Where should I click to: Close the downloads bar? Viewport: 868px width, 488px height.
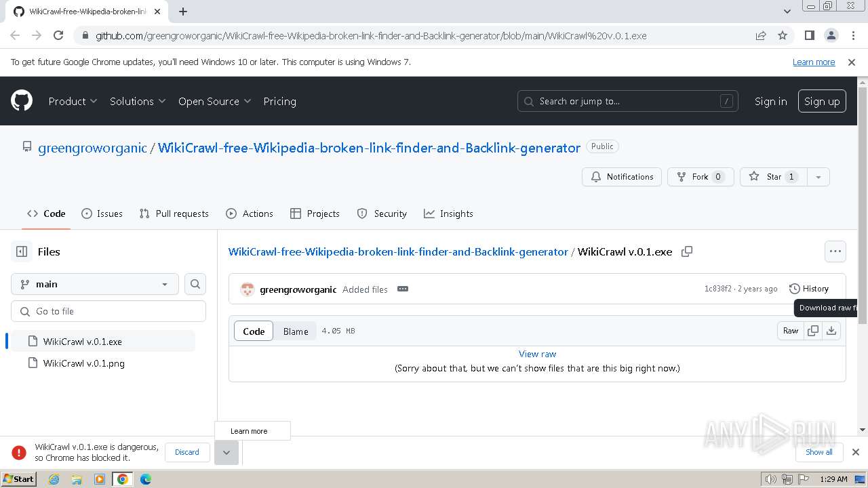tap(856, 452)
